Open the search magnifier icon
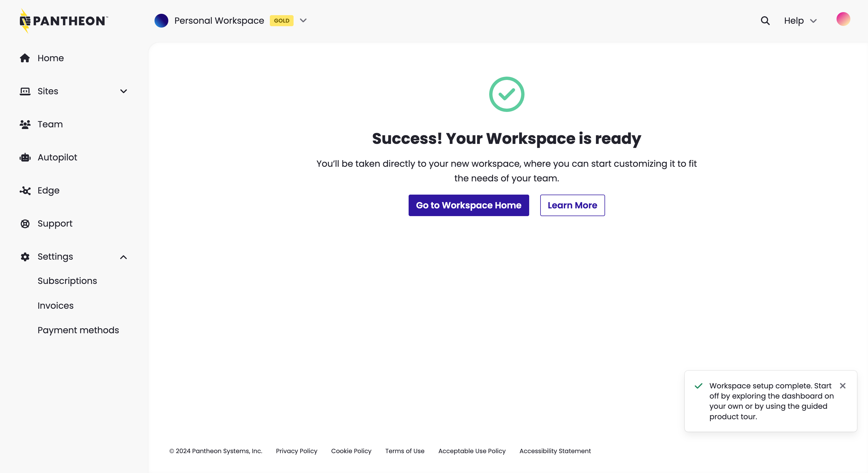This screenshot has width=868, height=473. 765,21
